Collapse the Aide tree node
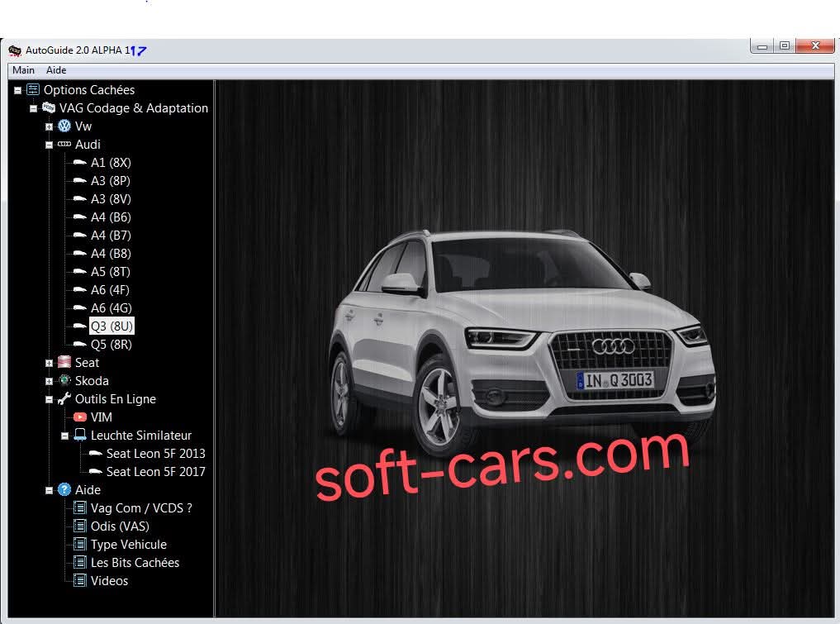This screenshot has width=840, height=624. 49,490
